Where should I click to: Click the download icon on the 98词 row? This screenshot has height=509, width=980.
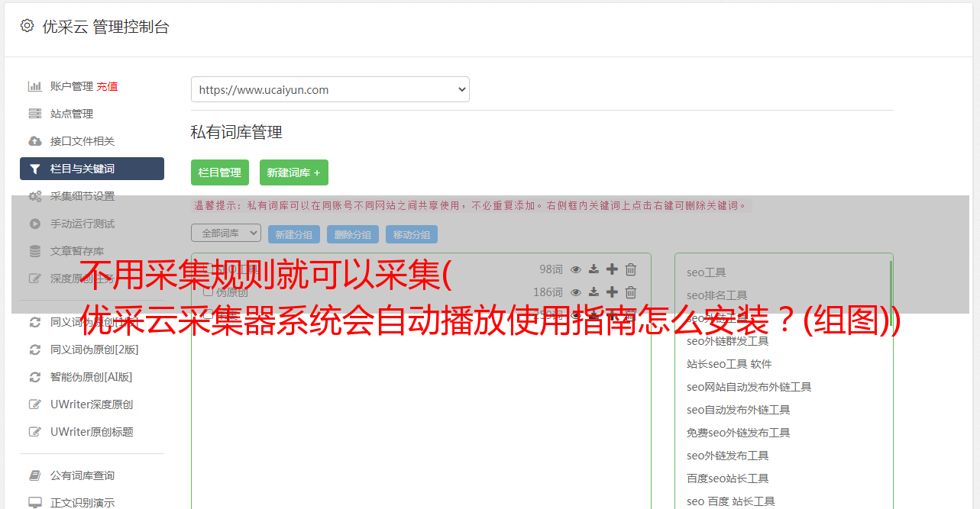click(x=593, y=269)
